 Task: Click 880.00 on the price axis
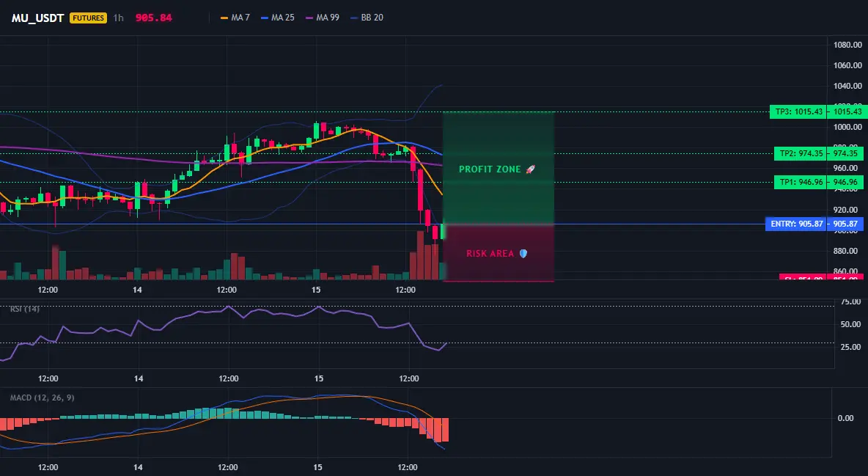coord(847,251)
